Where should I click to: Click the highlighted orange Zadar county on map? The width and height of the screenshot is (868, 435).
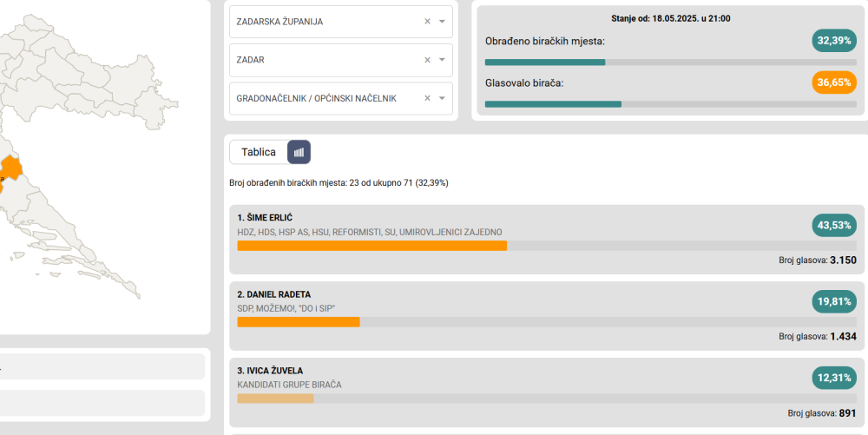pos(11,168)
